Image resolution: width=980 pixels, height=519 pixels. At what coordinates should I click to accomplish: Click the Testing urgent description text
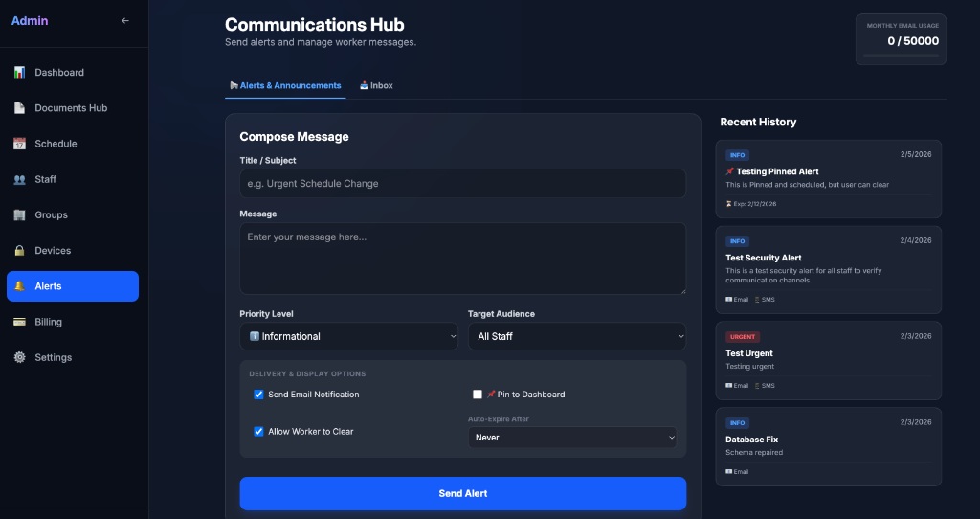[749, 367]
